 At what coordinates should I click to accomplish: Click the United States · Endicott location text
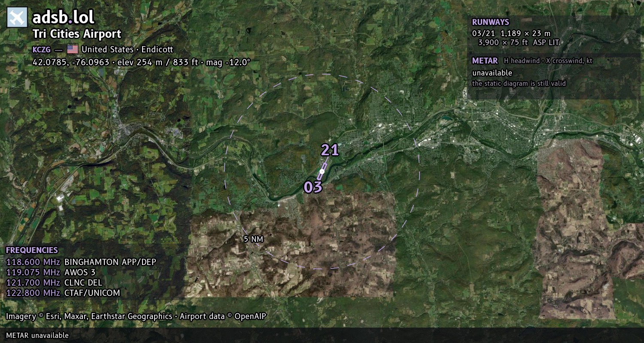point(127,49)
